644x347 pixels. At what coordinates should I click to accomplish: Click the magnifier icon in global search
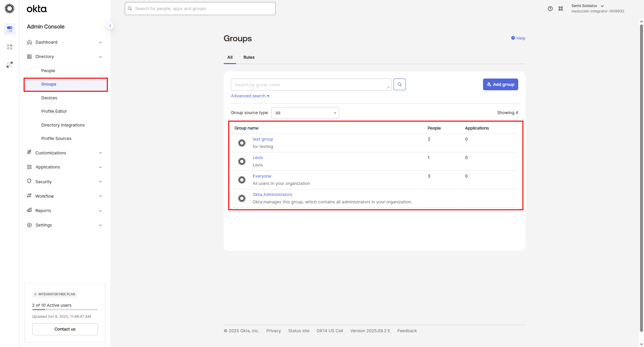pos(130,9)
